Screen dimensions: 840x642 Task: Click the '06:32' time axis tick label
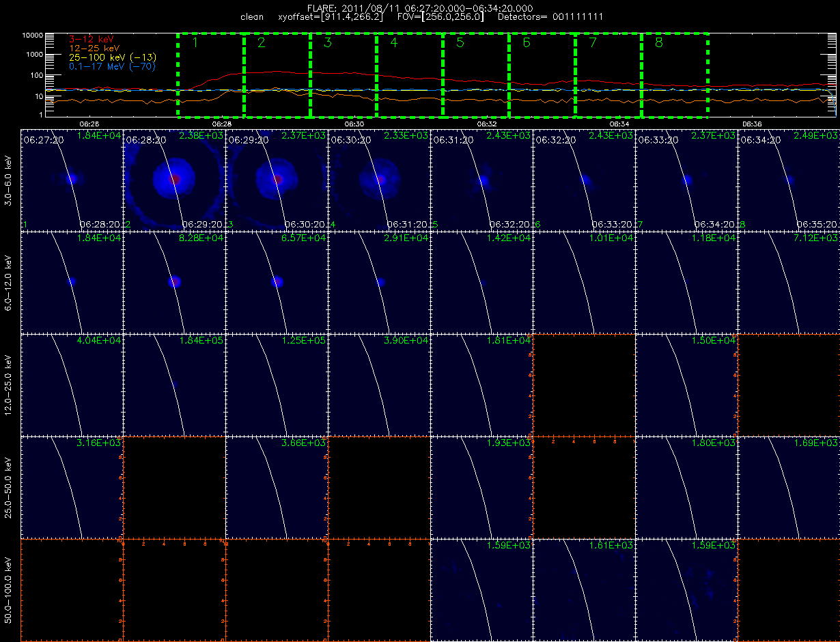point(486,124)
